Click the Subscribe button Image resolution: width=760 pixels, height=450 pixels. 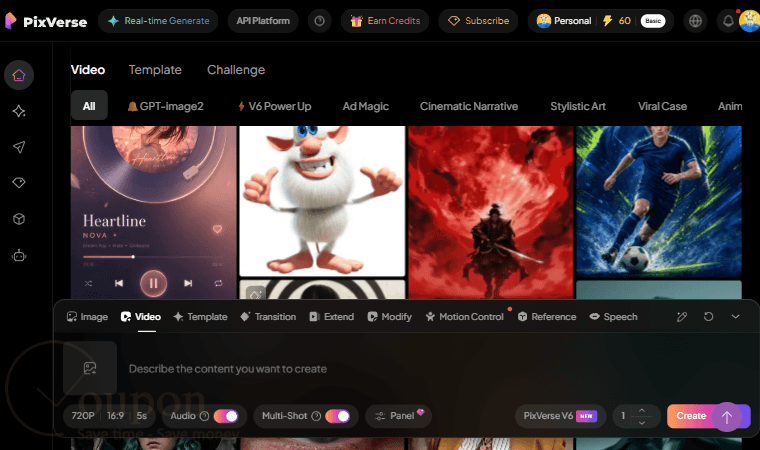pyautogui.click(x=478, y=21)
